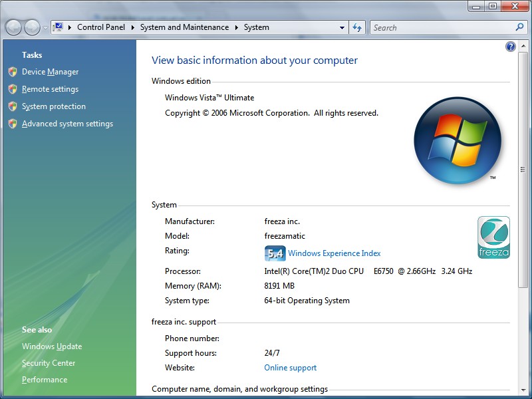Image resolution: width=532 pixels, height=399 pixels.
Task: Click inside the Search input field
Action: click(x=439, y=27)
